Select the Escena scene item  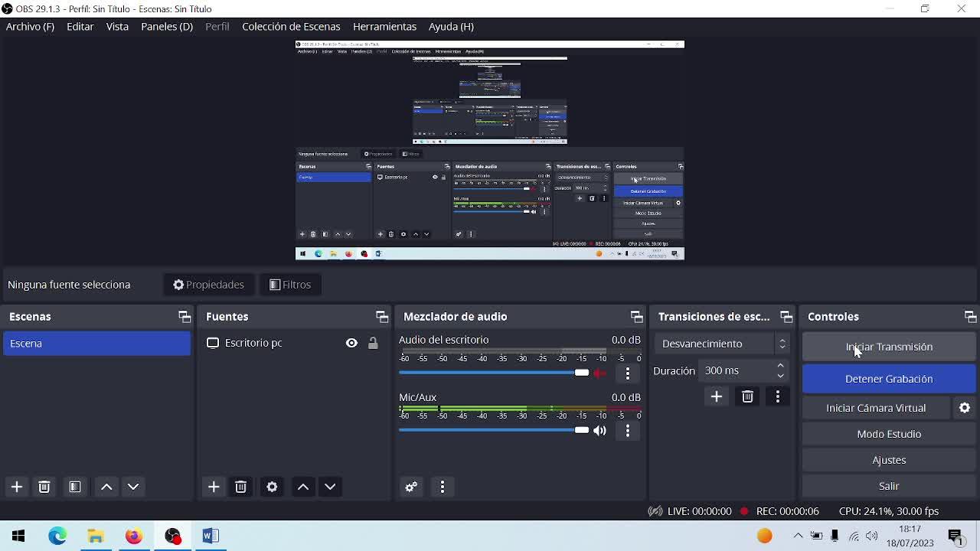[x=96, y=344]
